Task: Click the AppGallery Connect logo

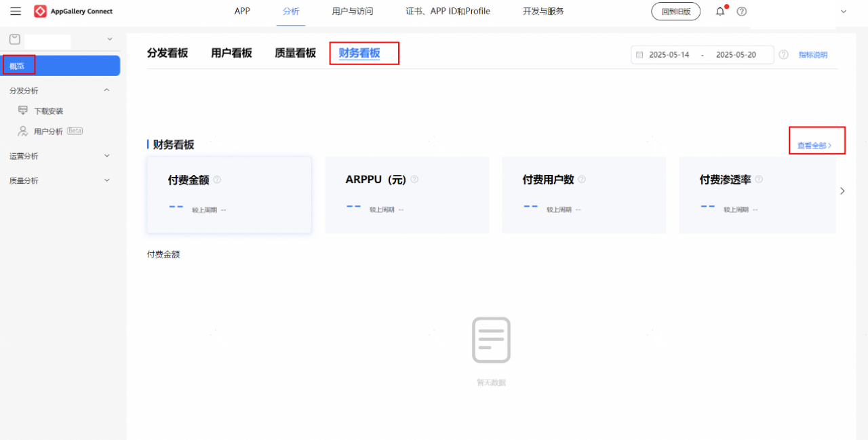Action: tap(74, 12)
